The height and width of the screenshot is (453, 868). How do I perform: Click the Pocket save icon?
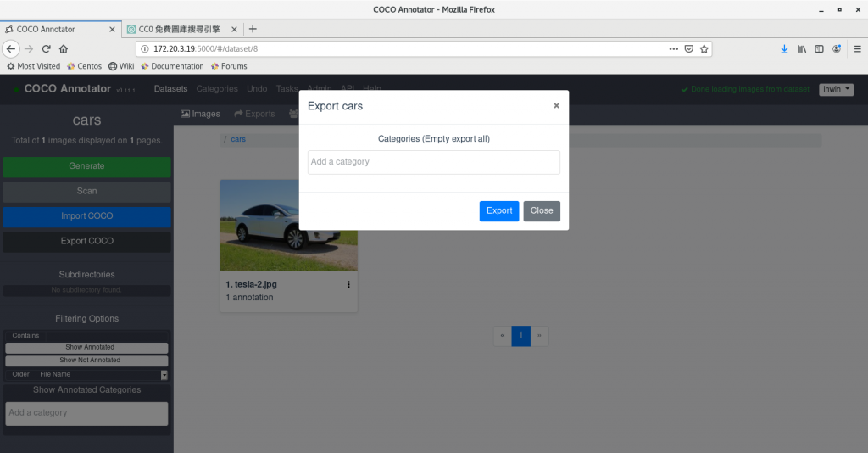[688, 48]
